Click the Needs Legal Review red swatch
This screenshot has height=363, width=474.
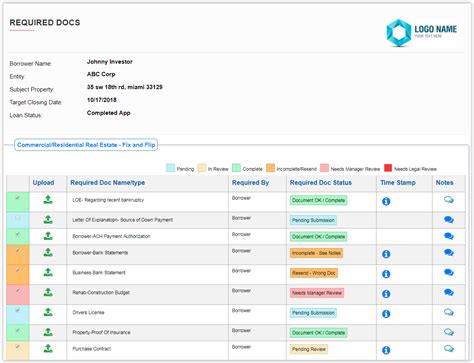388,168
